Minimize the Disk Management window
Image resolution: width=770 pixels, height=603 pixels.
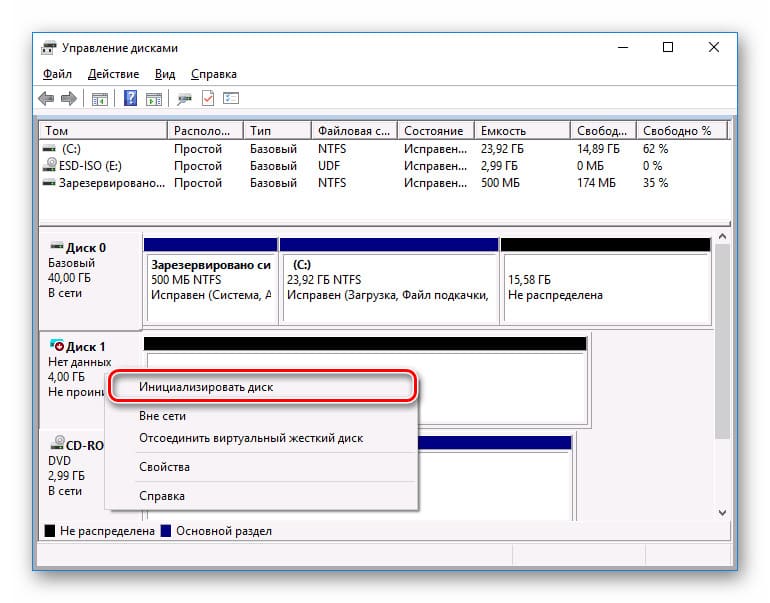pos(623,48)
